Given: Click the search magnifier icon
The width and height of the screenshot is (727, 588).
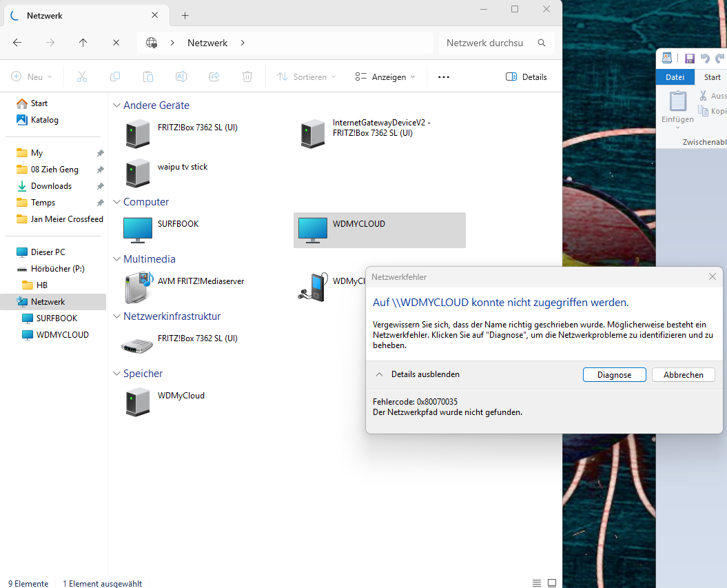Looking at the screenshot, I should (x=542, y=43).
